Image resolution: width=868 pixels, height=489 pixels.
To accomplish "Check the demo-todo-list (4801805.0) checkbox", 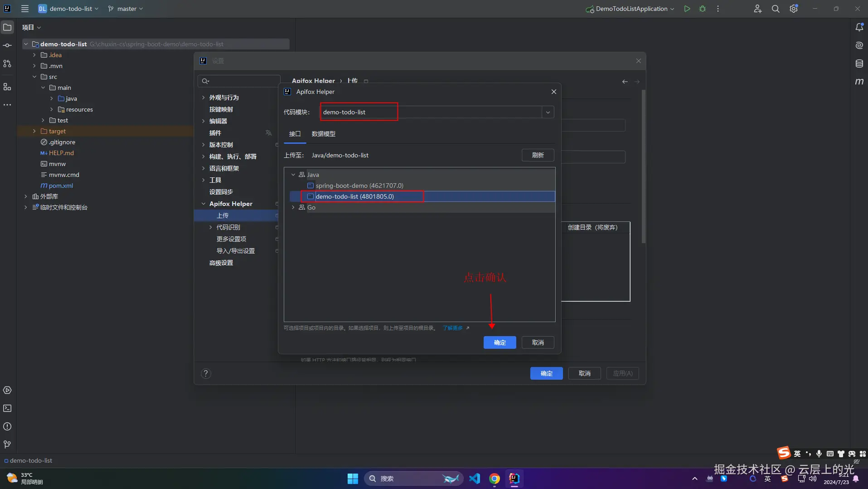I will [310, 196].
